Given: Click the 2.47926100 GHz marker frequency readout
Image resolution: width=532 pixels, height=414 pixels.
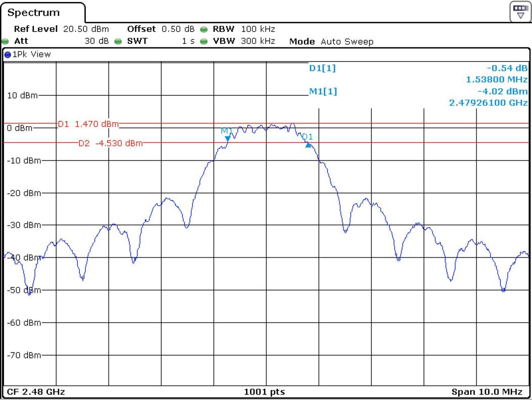Looking at the screenshot, I should point(488,102).
